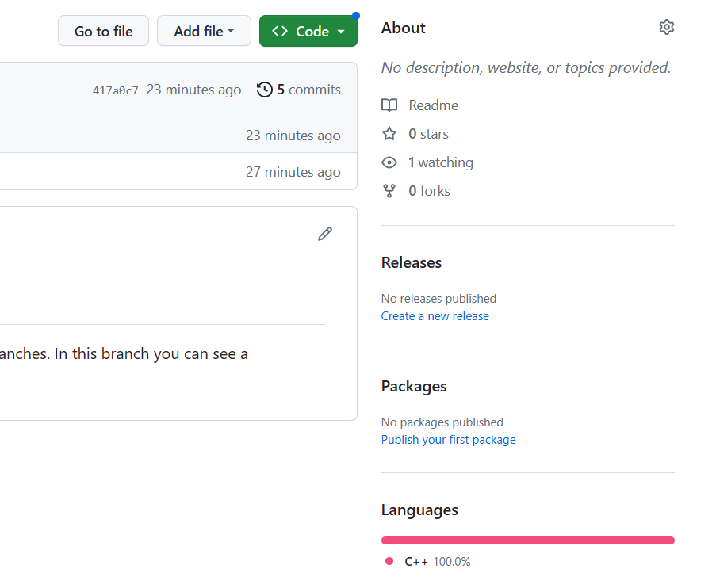The height and width of the screenshot is (588, 716).
Task: Click the pink C++ language bar
Action: click(x=527, y=540)
